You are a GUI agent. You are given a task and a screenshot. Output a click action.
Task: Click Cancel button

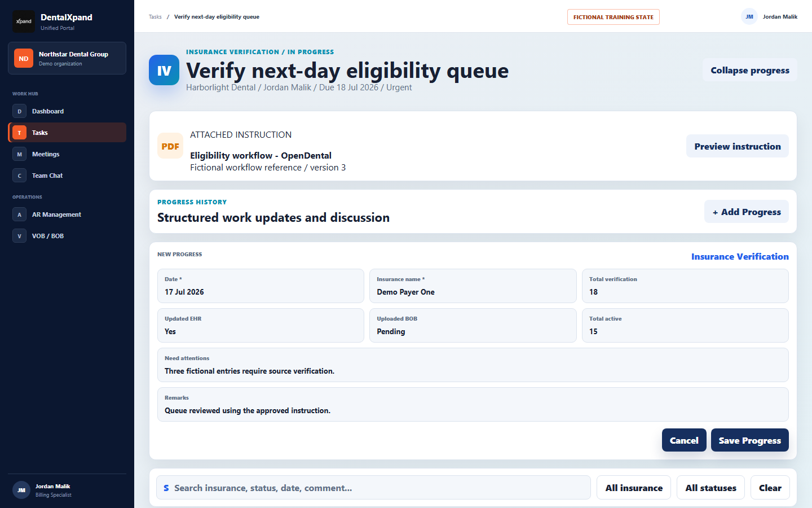tap(684, 440)
